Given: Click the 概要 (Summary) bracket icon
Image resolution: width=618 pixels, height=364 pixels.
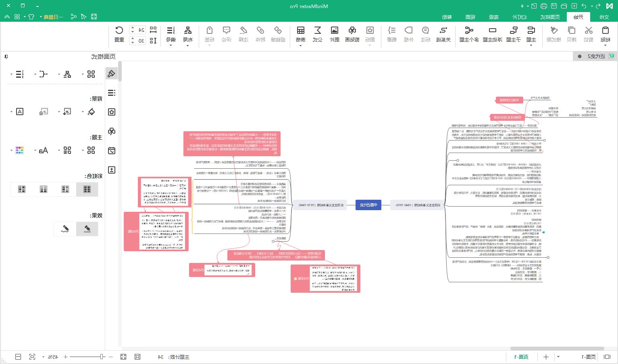Looking at the screenshot, I should click(x=392, y=31).
